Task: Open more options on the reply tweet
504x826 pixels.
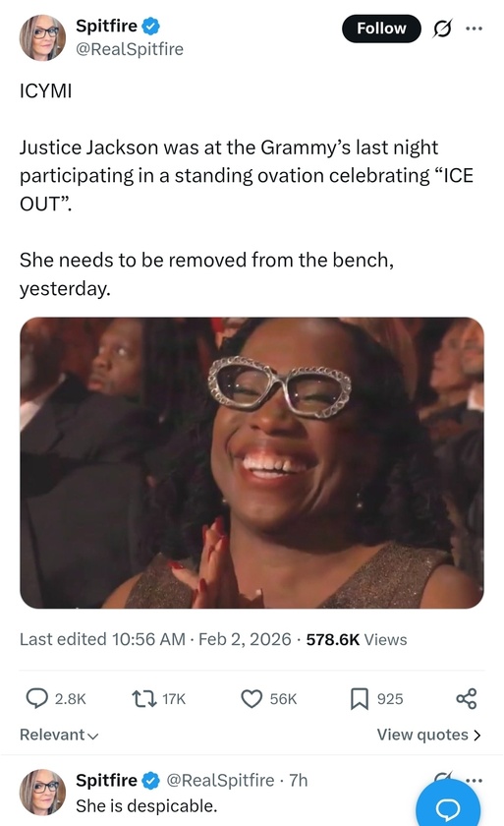Action: coord(474,780)
